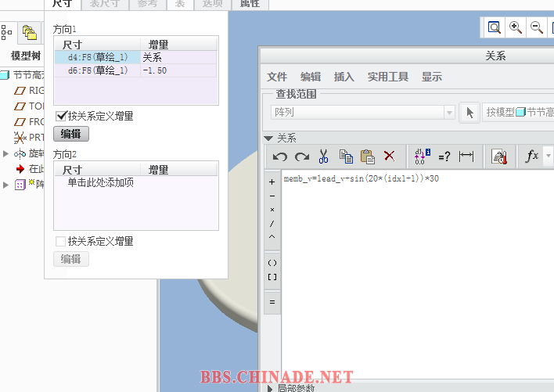Click the evaluate '=?' icon
This screenshot has width=554, height=392.
(444, 156)
